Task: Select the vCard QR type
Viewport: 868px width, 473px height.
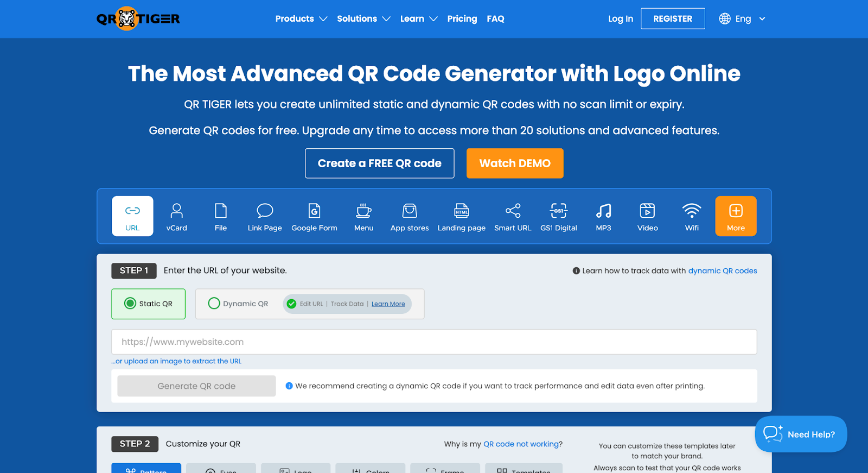Action: tap(176, 216)
